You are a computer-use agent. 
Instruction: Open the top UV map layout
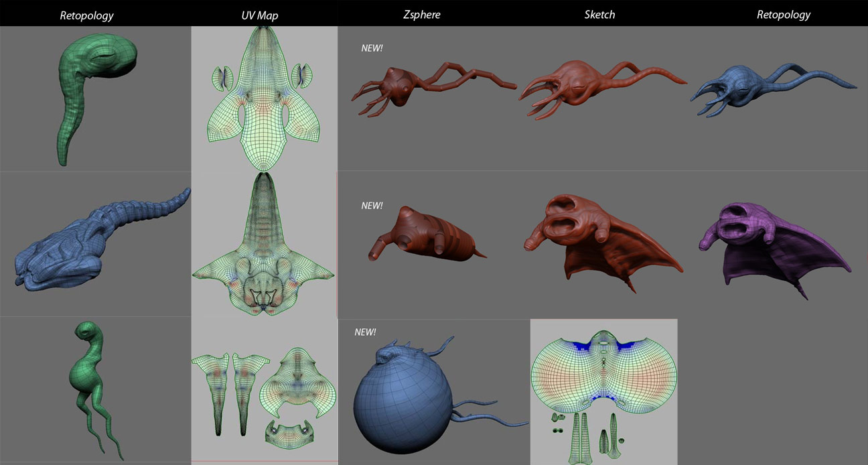[x=265, y=99]
